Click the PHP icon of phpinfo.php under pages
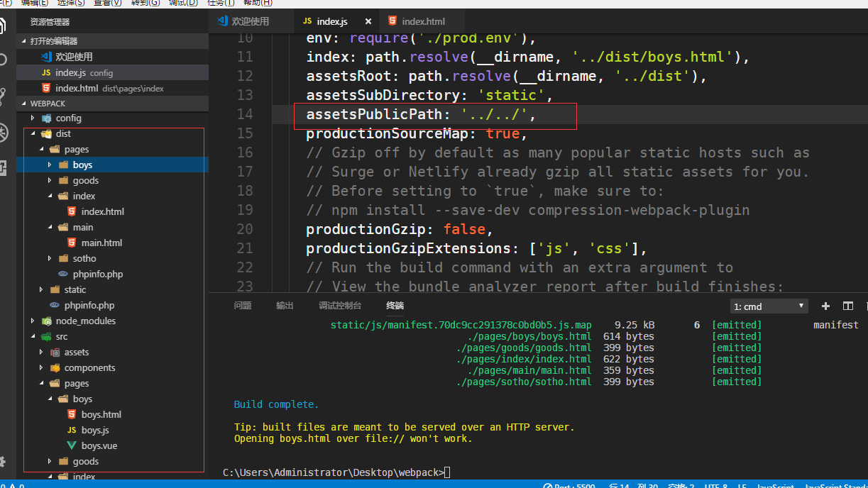The width and height of the screenshot is (868, 488). (x=63, y=274)
